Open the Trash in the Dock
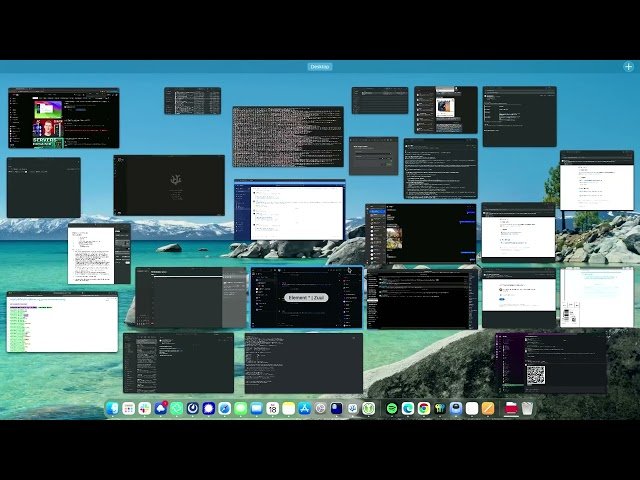The image size is (640, 480). [x=528, y=408]
